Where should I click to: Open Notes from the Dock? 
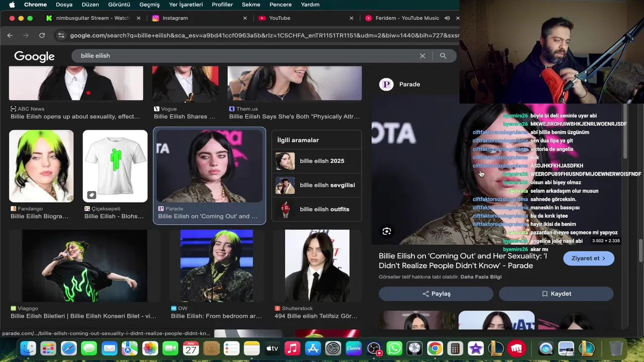252,348
